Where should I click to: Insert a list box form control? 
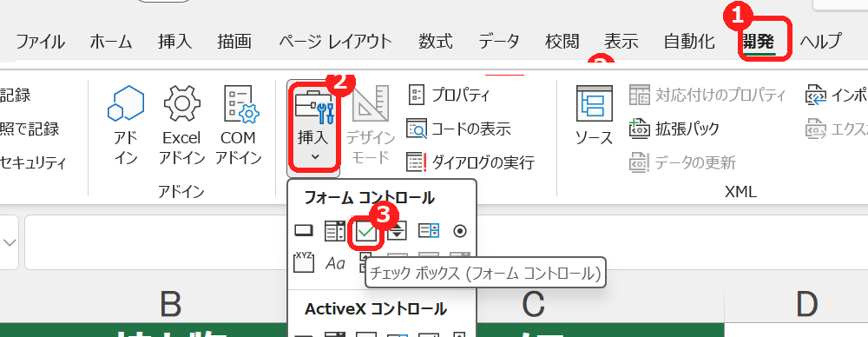click(x=429, y=230)
